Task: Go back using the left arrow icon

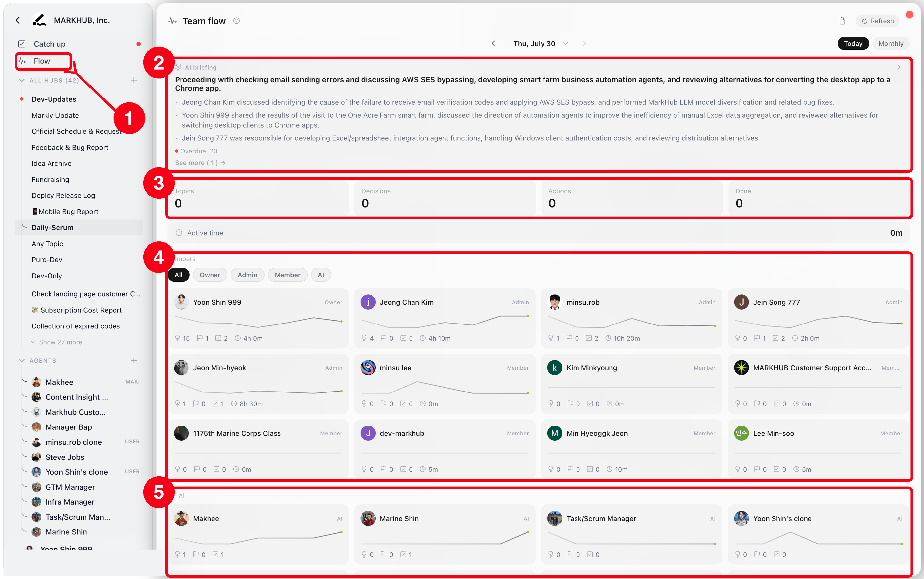Action: [18, 20]
